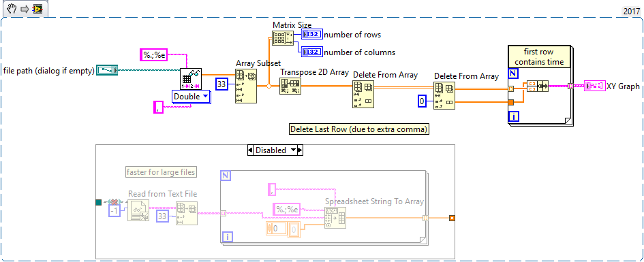Screen dimensions: 644x262
Task: Select the number of columns indicator terminal
Action: point(312,52)
